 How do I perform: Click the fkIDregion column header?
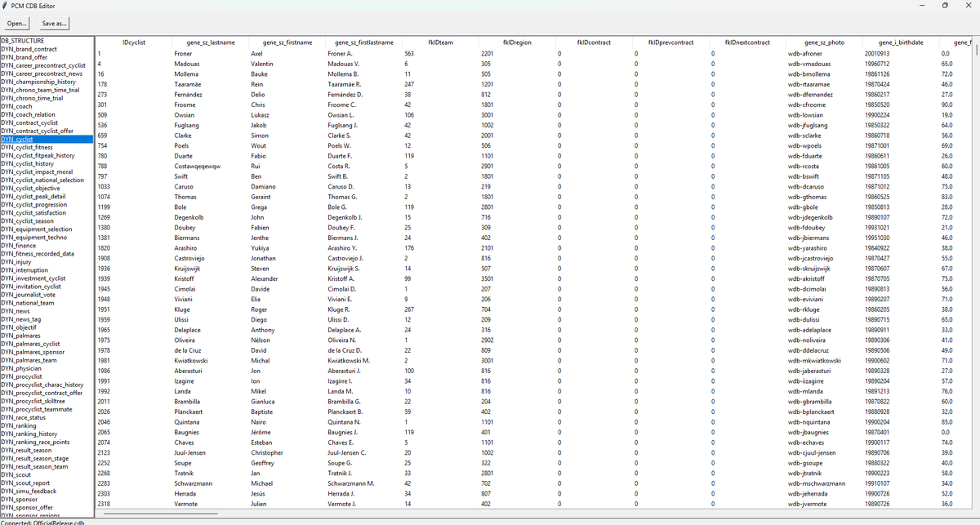(517, 42)
